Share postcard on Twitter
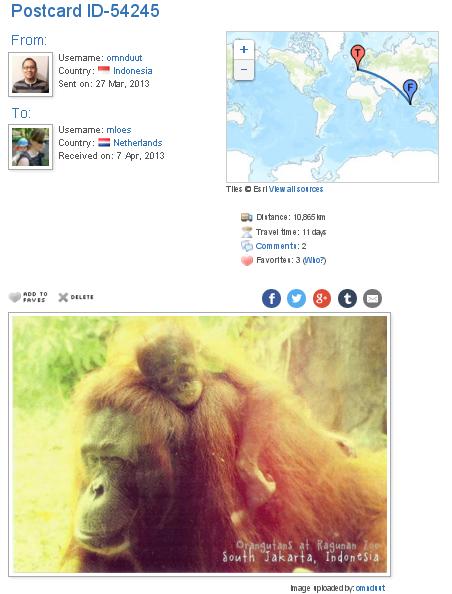This screenshot has height=594, width=452. pos(296,299)
